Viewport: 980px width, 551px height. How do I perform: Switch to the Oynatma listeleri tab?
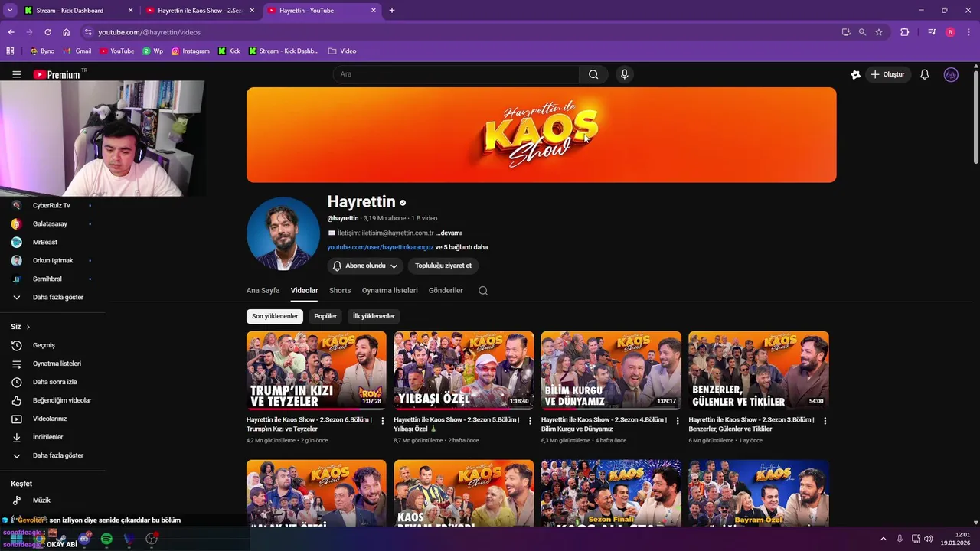[390, 291]
